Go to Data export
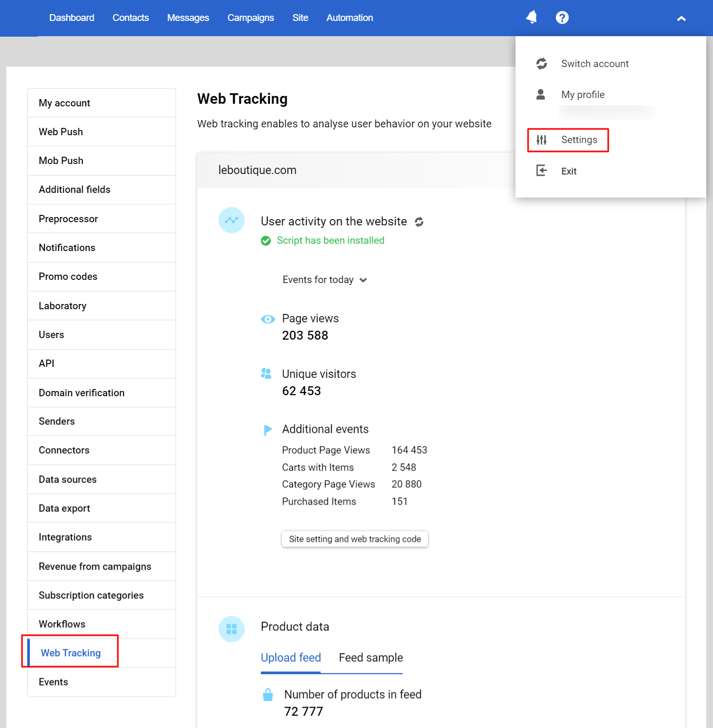713x728 pixels. (102, 508)
